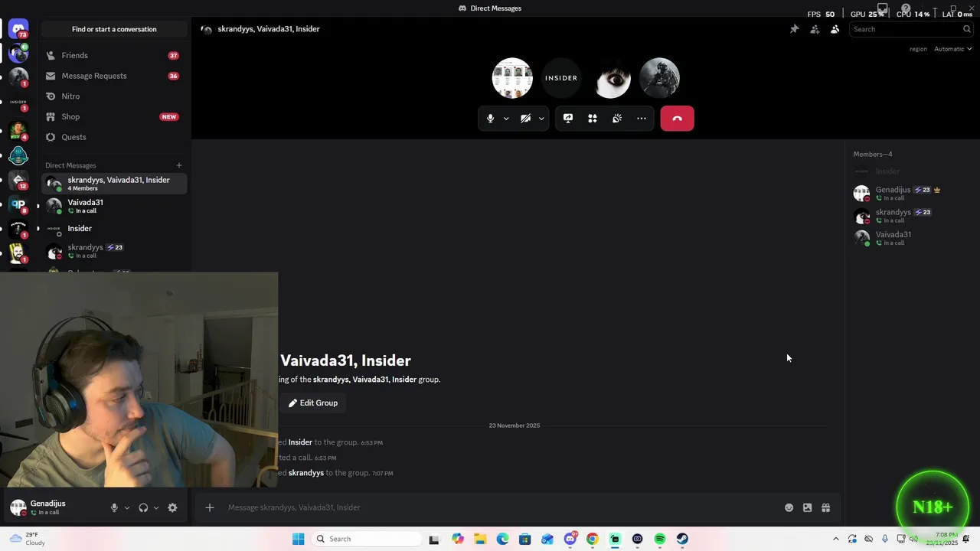Open camera options arrow in call
The height and width of the screenshot is (551, 980).
(x=541, y=119)
